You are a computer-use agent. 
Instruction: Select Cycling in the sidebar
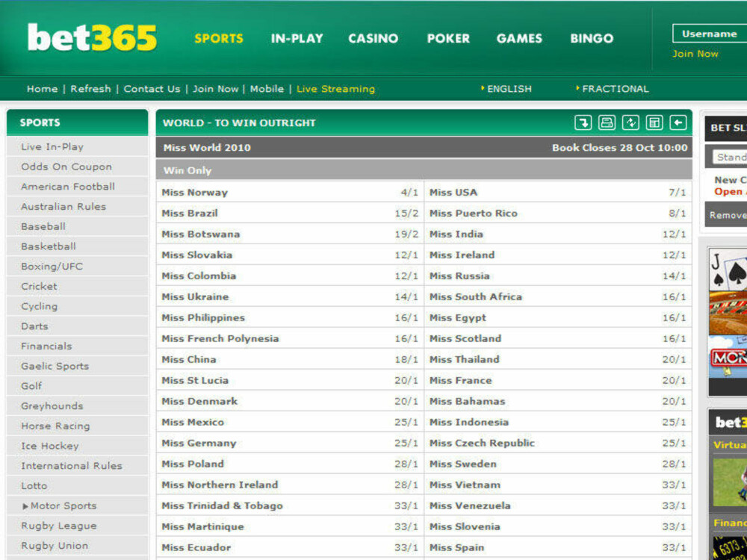77,306
